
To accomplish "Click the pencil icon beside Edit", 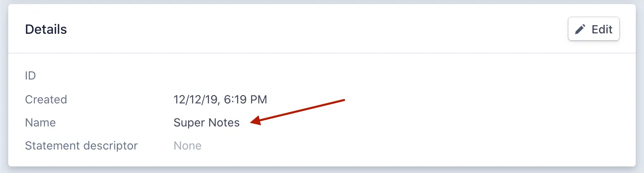I will [580, 30].
